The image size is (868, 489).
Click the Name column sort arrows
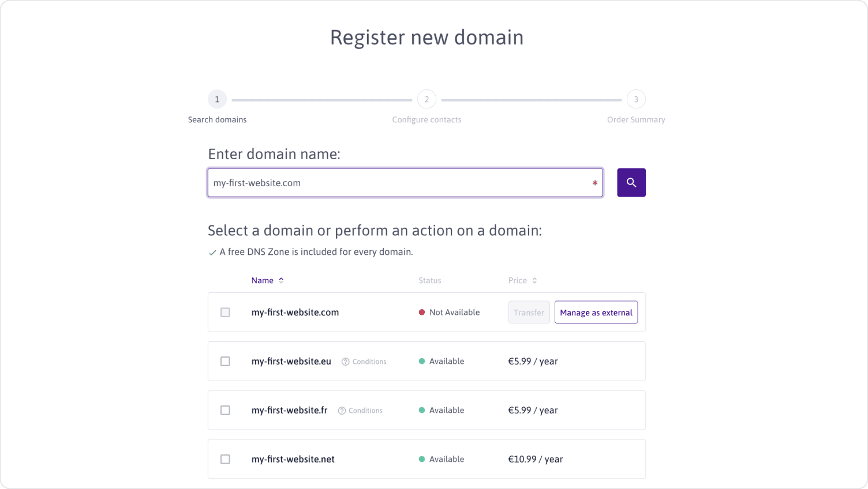coord(281,280)
